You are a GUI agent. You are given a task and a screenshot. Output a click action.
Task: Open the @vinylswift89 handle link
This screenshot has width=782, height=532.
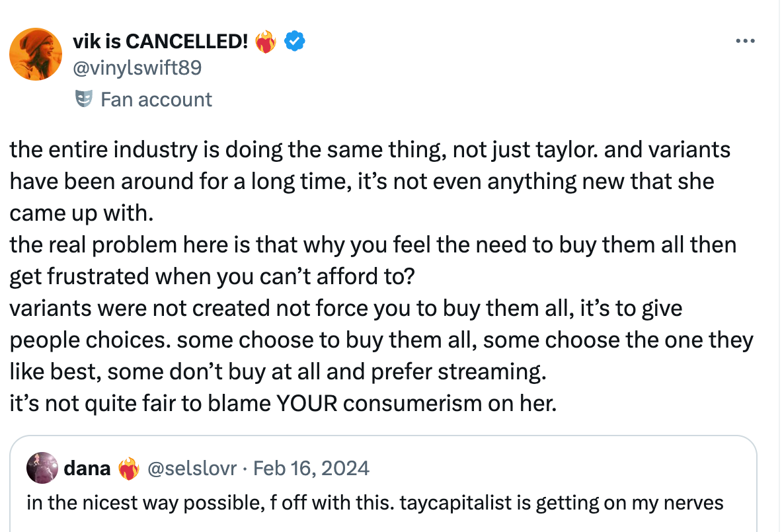coord(137,67)
